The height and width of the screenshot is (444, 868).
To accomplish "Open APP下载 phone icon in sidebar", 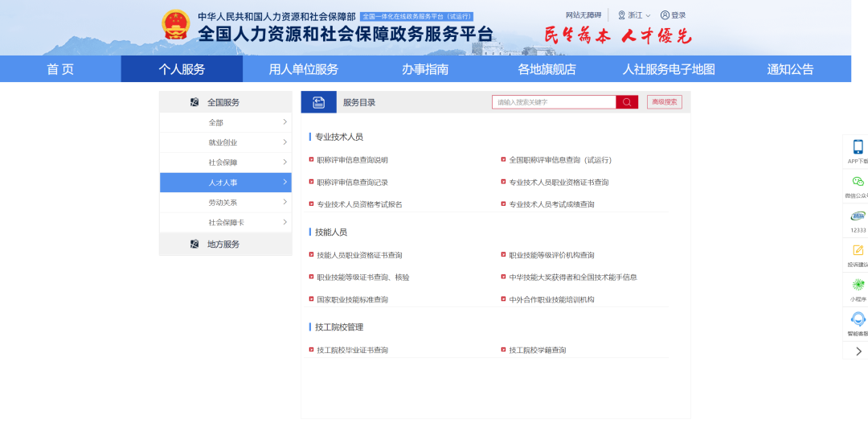I will tap(858, 147).
